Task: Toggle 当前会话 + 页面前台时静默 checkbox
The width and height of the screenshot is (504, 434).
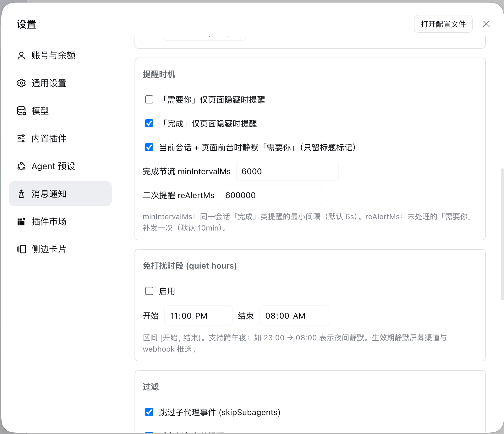Action: pyautogui.click(x=149, y=147)
